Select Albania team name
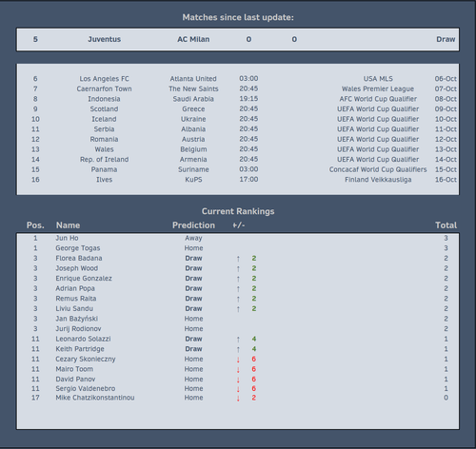The width and height of the screenshot is (476, 449). [x=193, y=129]
